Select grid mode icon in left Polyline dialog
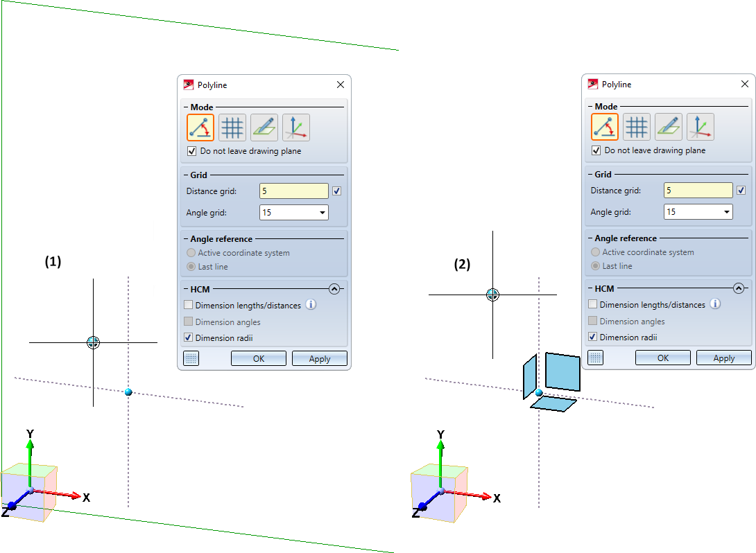756x553 pixels. tap(232, 128)
